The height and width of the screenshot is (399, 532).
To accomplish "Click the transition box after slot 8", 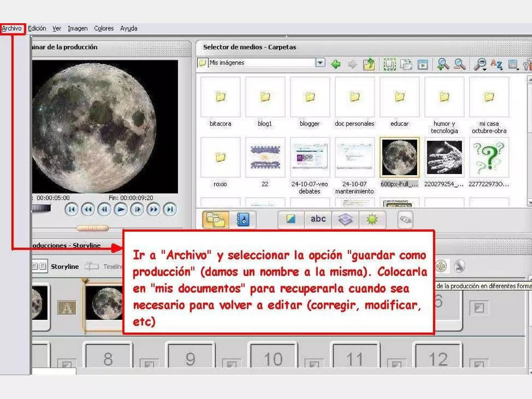I will [149, 363].
